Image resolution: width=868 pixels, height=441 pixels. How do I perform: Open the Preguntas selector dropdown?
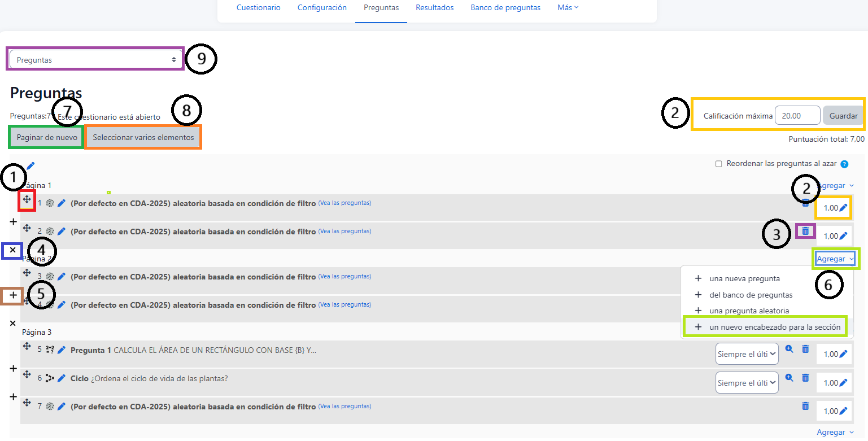click(96, 59)
